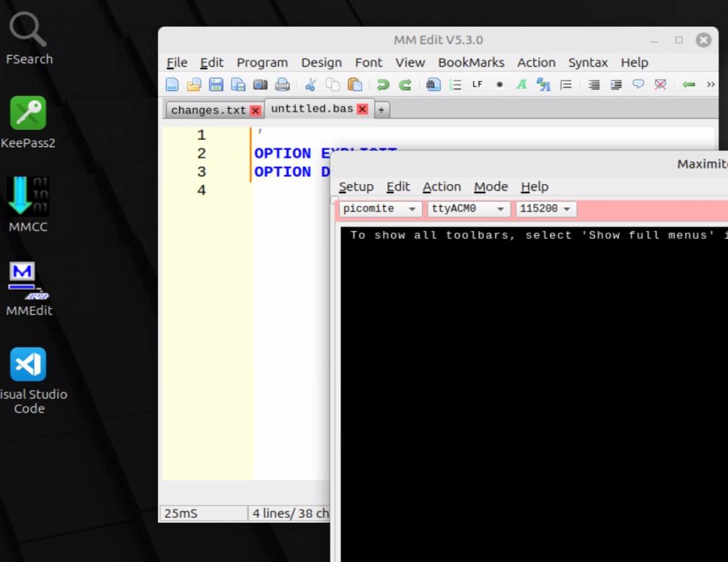
Task: Click the green Undo arrow
Action: [x=382, y=85]
